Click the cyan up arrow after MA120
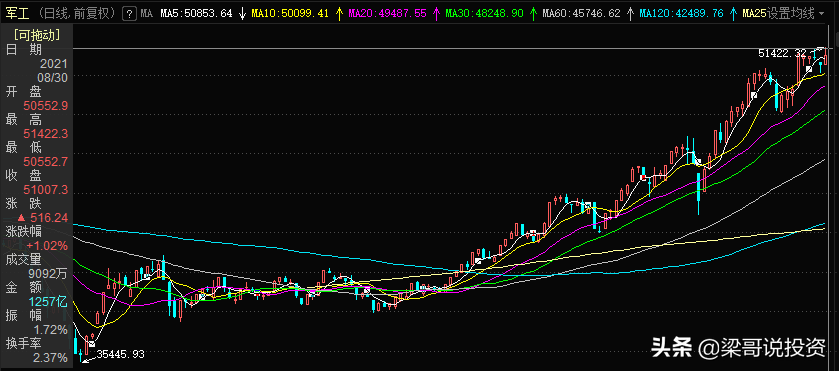This screenshot has width=839, height=371. 733,13
